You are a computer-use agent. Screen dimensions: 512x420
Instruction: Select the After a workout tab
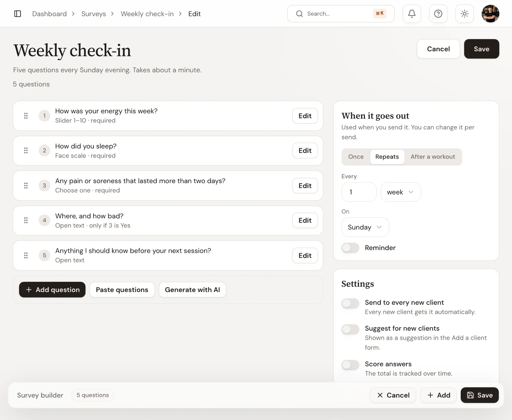433,157
